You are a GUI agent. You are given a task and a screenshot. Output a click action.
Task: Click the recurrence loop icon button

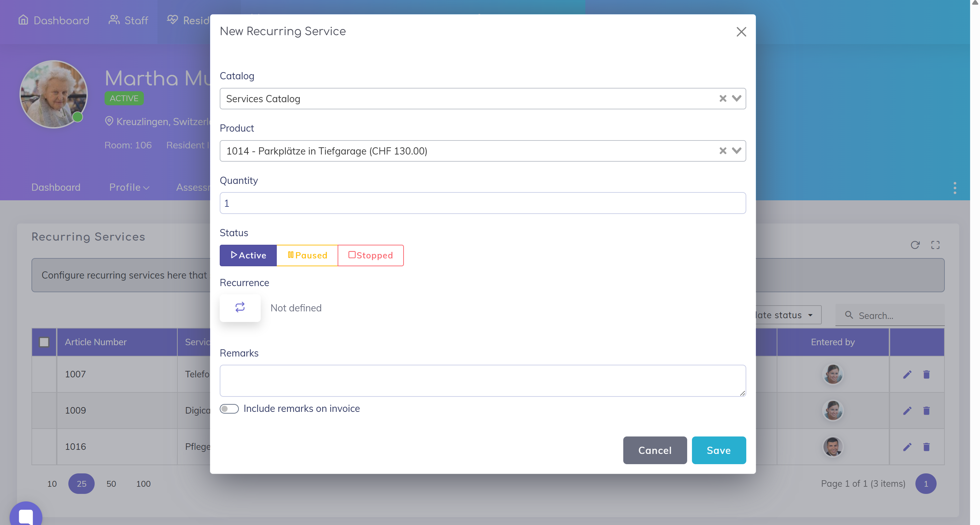click(x=240, y=307)
